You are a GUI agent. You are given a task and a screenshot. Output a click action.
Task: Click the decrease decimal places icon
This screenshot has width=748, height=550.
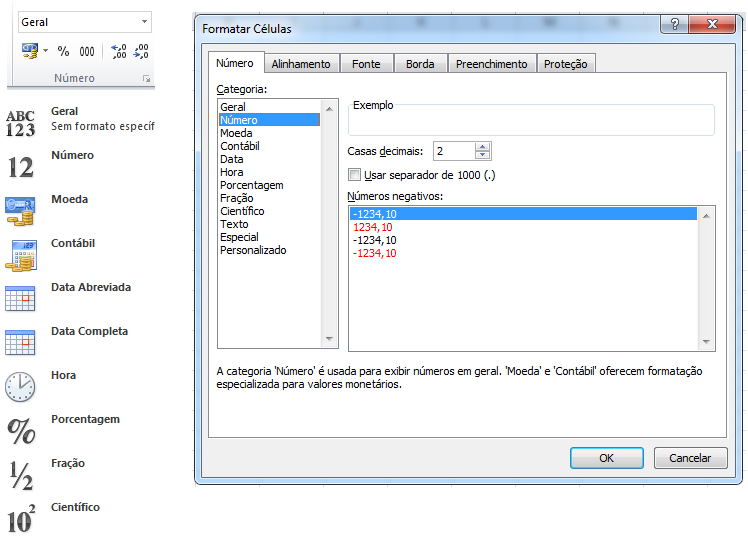[x=141, y=51]
